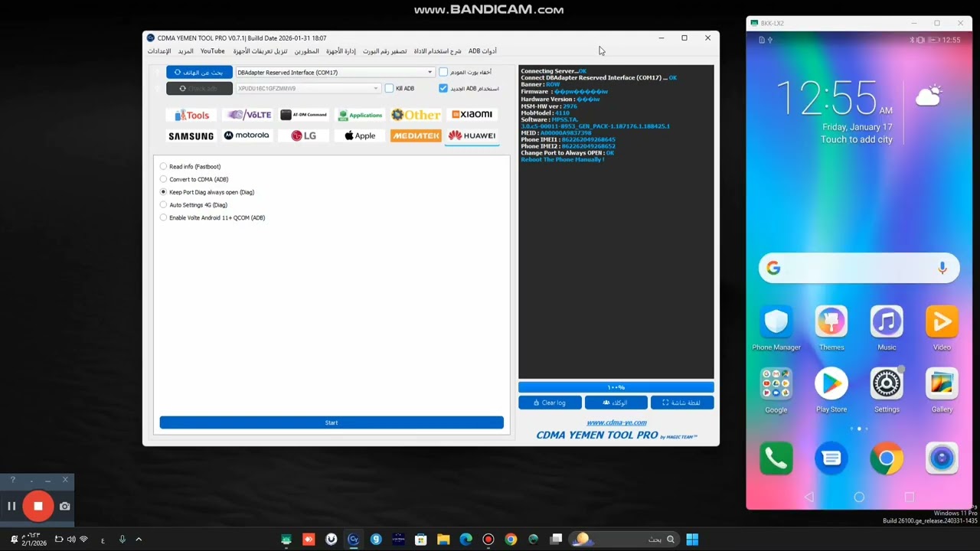This screenshot has height=551, width=980.
Task: Open the YouTube menu
Action: tap(212, 51)
